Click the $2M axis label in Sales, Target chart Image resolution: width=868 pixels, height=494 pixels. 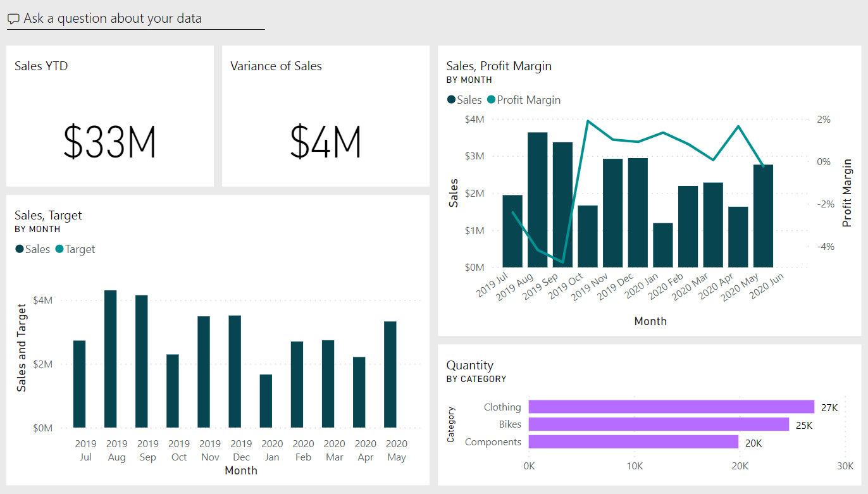[x=44, y=364]
